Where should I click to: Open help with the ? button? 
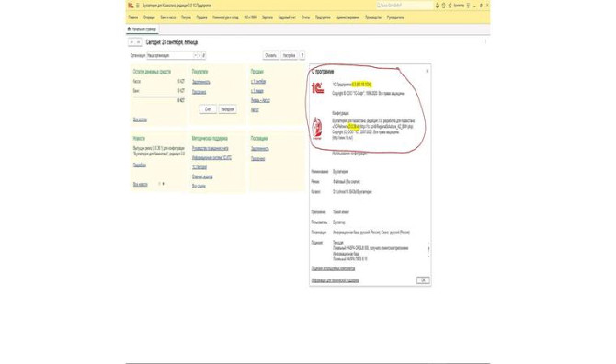tap(302, 56)
